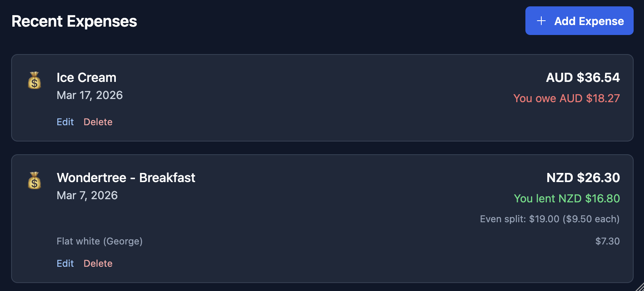
Task: Delete the Wondertree - Breakfast expense
Action: (x=98, y=264)
